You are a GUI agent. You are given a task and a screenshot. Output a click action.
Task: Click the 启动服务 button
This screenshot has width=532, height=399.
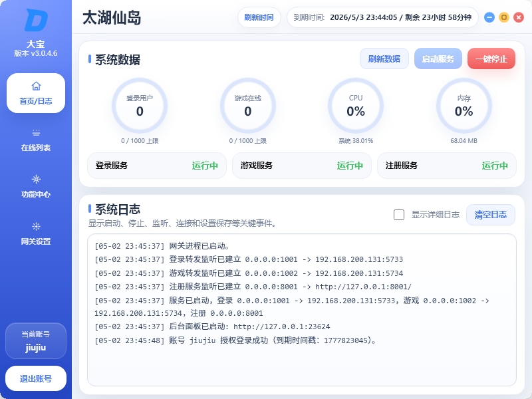click(x=438, y=59)
